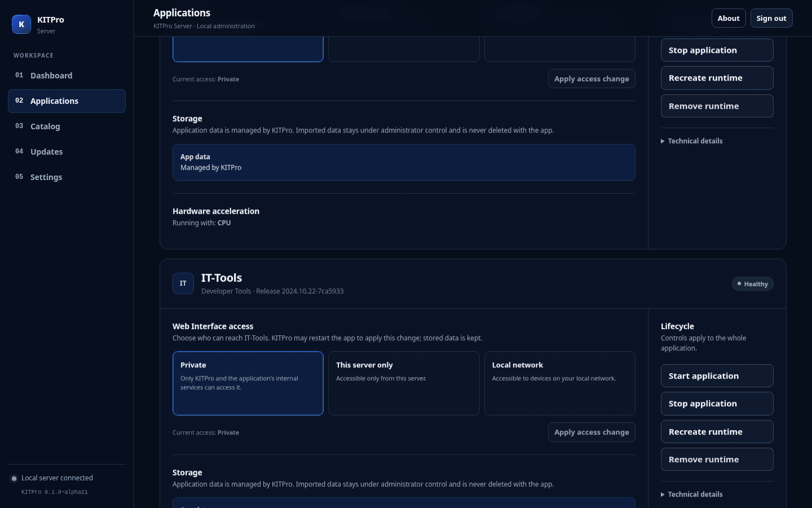Viewport: 812px width, 508px height.
Task: Click the 'Running with: CPU' text
Action: pyautogui.click(x=202, y=223)
